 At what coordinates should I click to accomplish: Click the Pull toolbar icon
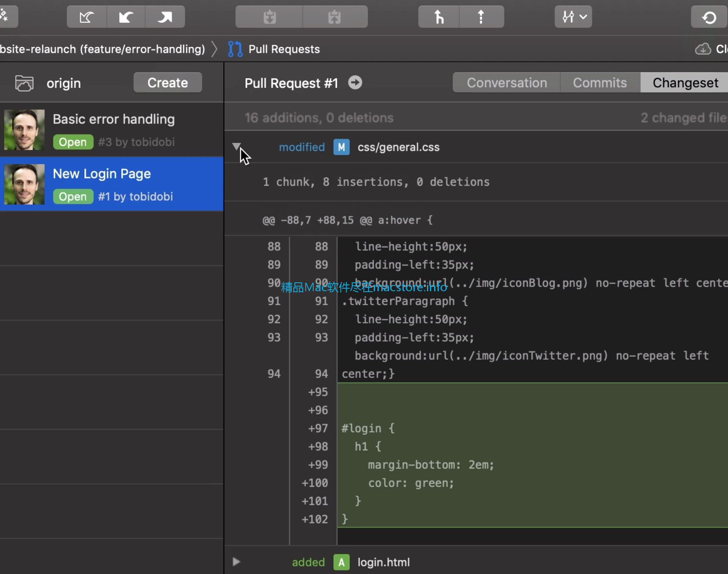click(x=126, y=17)
